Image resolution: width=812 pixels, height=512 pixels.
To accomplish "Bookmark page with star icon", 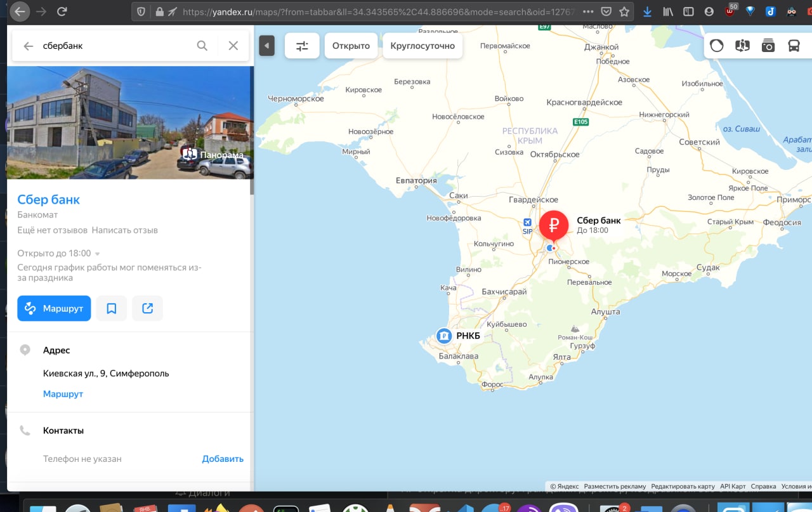I will pos(624,11).
